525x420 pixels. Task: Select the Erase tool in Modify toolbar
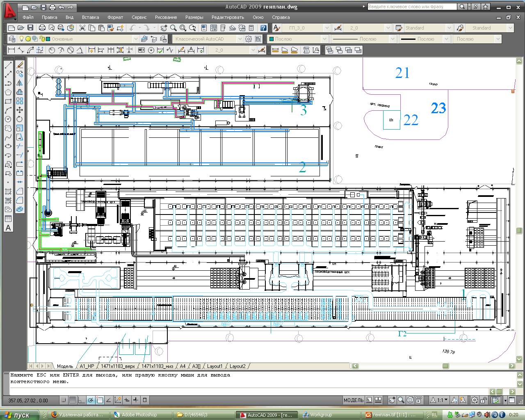coord(20,65)
